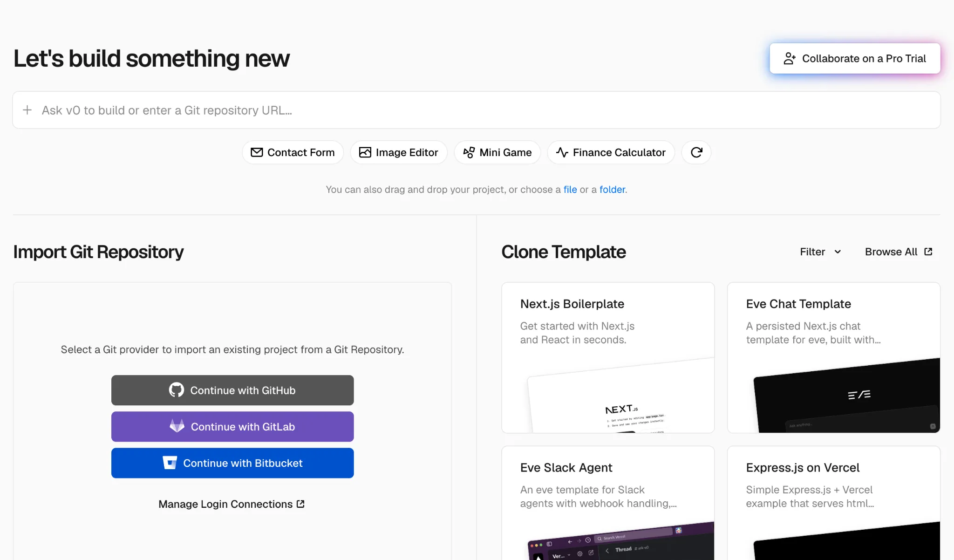Click the Browse All external link icon
The image size is (954, 560).
[x=928, y=252]
